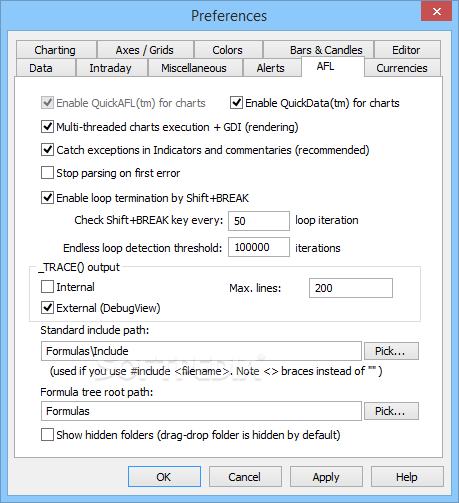Click the Max. lines input field

[x=351, y=288]
